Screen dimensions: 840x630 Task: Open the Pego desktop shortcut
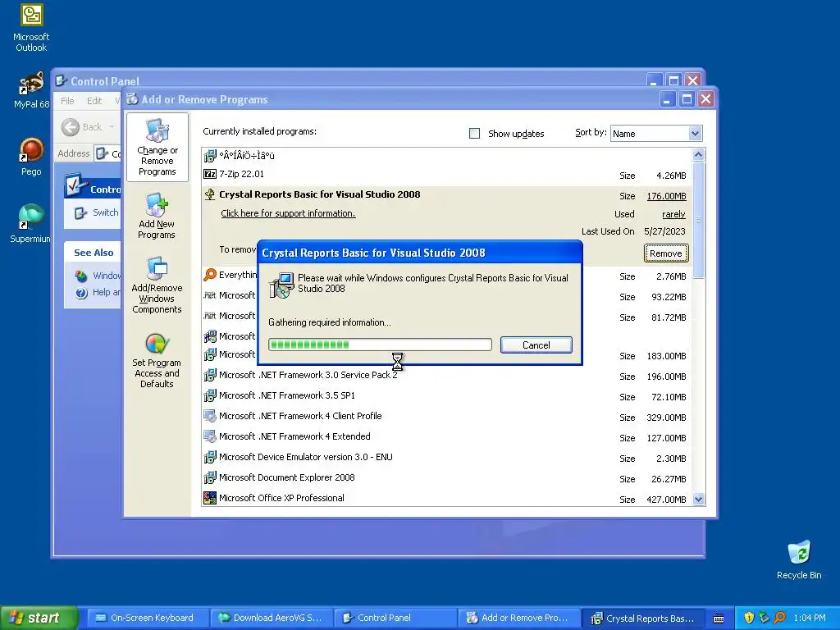(31, 150)
